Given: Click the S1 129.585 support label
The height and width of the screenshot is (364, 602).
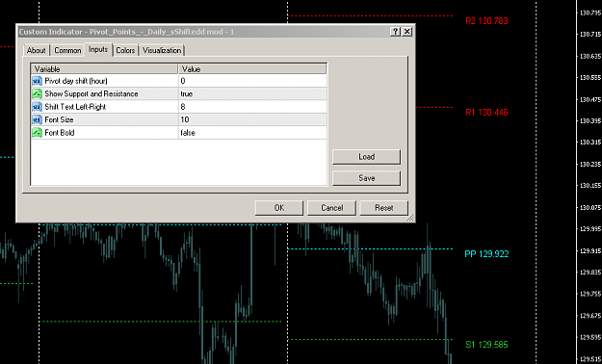Looking at the screenshot, I should [x=486, y=345].
